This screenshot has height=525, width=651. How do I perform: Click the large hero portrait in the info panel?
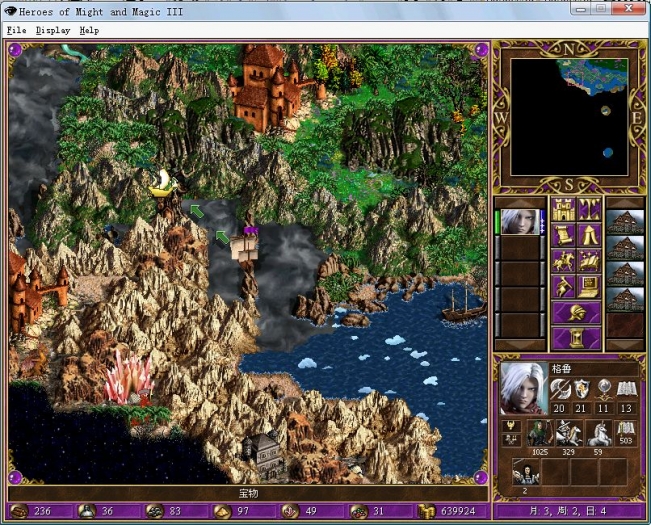(x=524, y=388)
